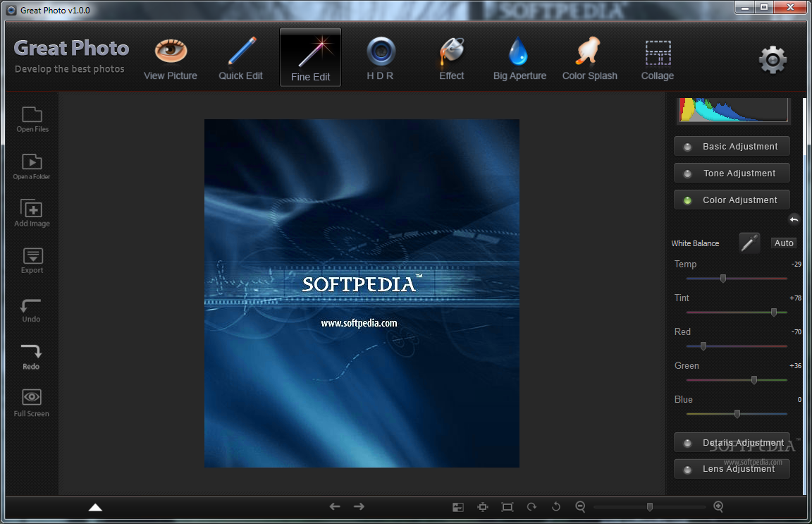The image size is (812, 524).
Task: Click the Green slider handle
Action: [754, 380]
